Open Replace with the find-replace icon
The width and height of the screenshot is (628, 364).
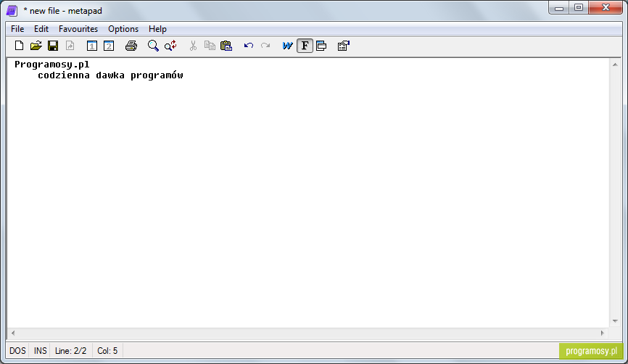point(170,46)
